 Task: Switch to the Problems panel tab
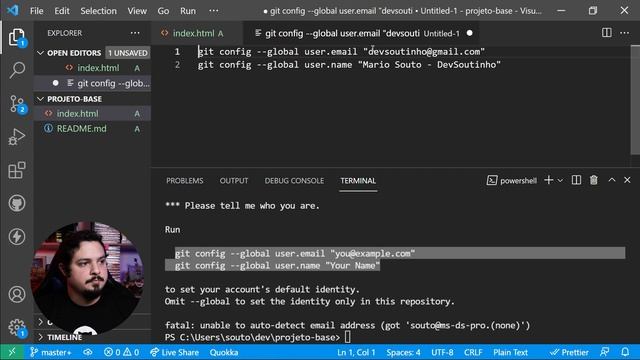[x=184, y=180]
